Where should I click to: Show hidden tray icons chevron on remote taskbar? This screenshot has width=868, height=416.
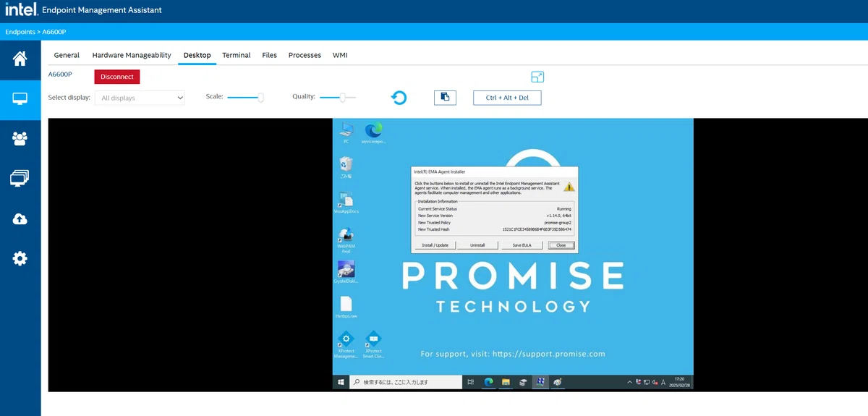point(629,382)
